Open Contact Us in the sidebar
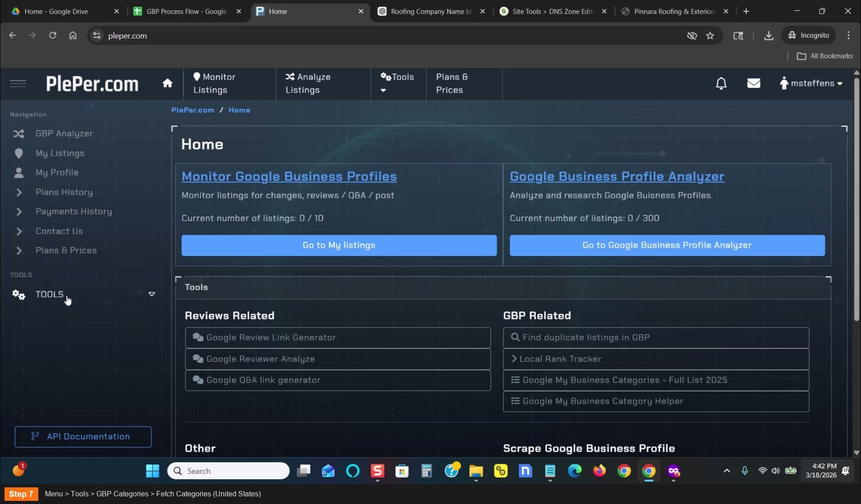Viewport: 861px width, 504px height. pyautogui.click(x=59, y=231)
